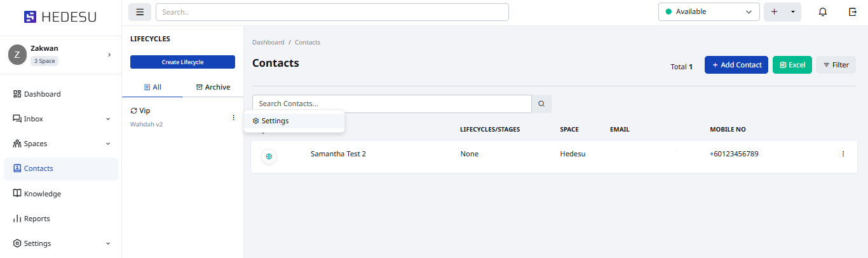Switch to the Archive tab
Image resolution: width=868 pixels, height=258 pixels.
(x=213, y=87)
